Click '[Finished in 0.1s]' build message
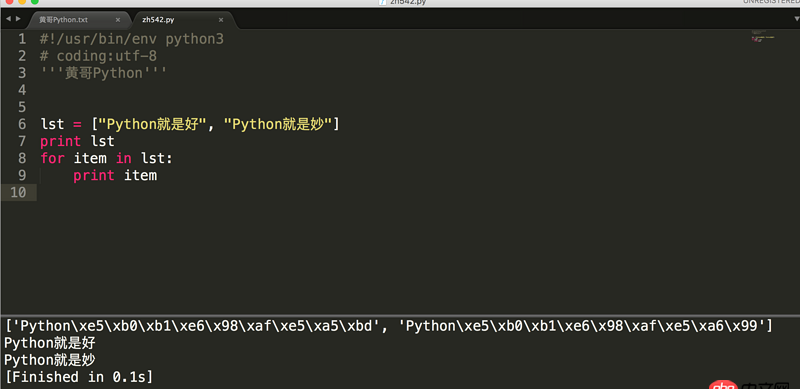The width and height of the screenshot is (800, 389). click(x=79, y=377)
